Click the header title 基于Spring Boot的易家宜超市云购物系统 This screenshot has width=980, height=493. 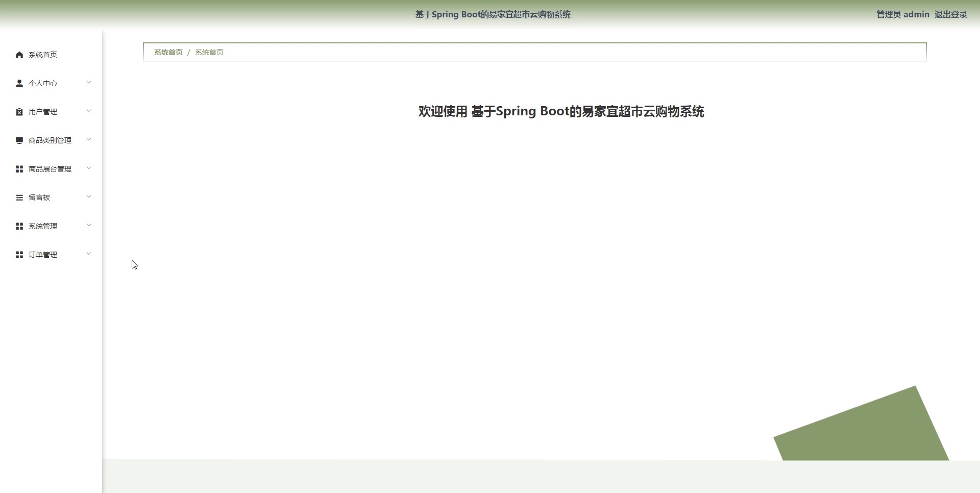[493, 14]
